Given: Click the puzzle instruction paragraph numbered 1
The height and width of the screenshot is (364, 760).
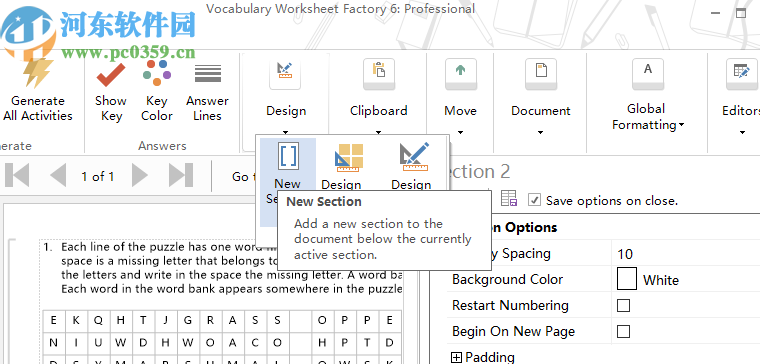Looking at the screenshot, I should tap(222, 268).
